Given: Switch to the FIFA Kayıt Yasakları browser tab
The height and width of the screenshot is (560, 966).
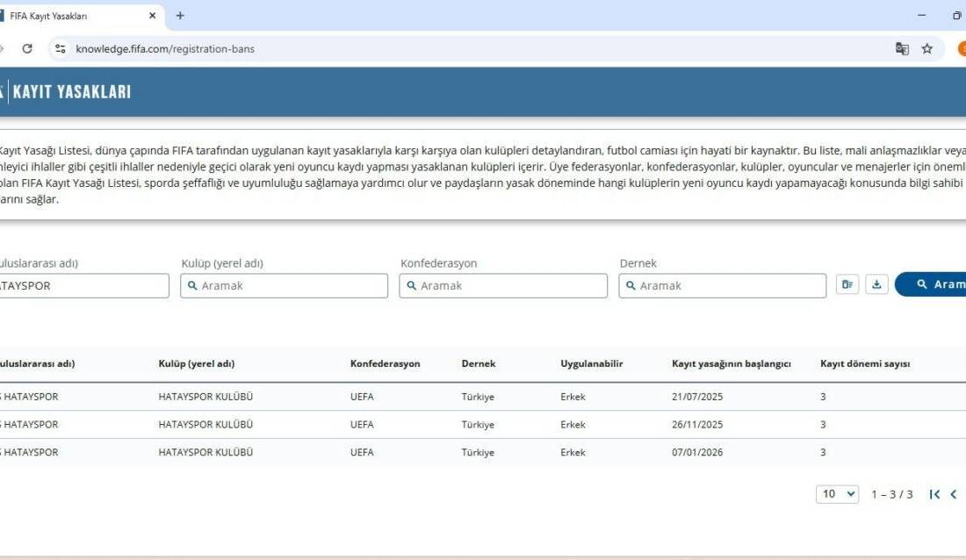Looking at the screenshot, I should (75, 15).
